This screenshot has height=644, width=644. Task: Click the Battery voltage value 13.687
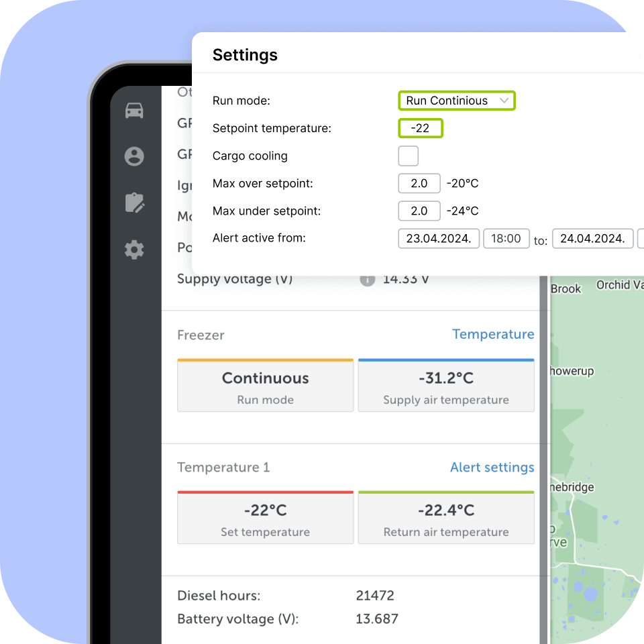click(x=377, y=619)
